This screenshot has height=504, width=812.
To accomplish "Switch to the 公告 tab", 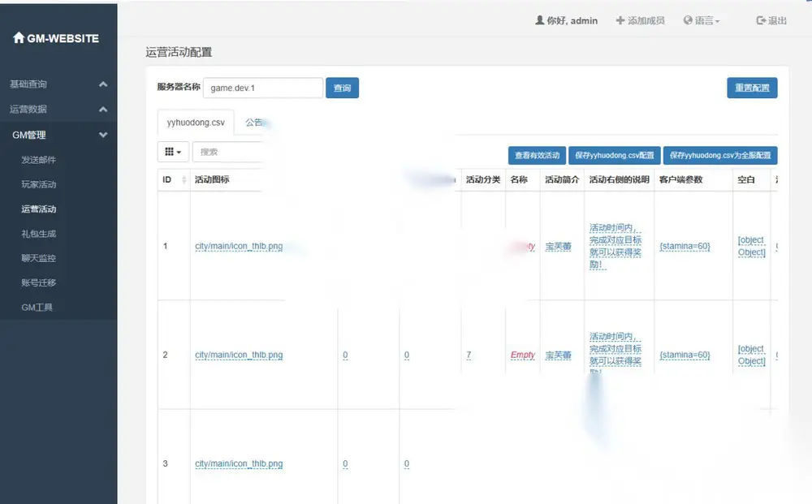I will pyautogui.click(x=254, y=123).
